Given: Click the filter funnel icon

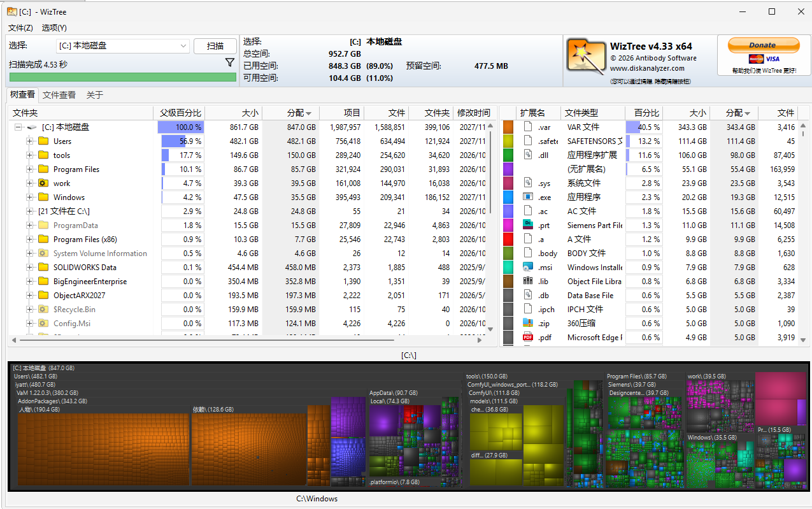Looking at the screenshot, I should point(230,63).
